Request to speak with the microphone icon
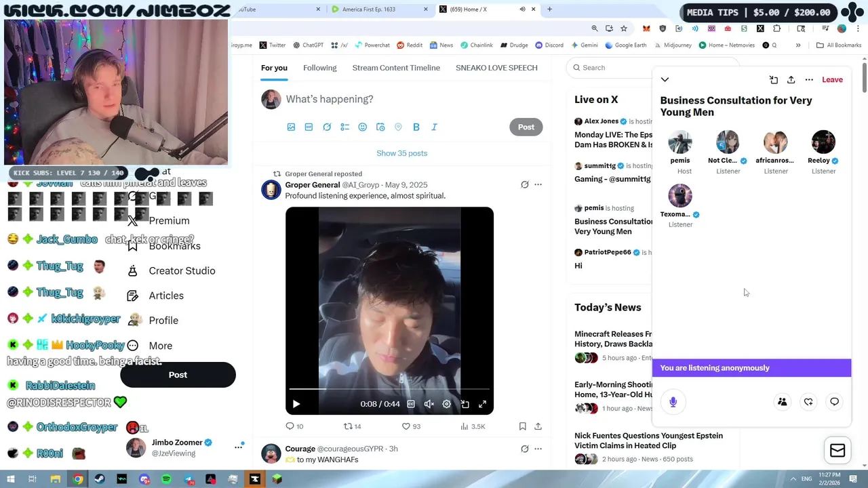The image size is (868, 488). 673,402
